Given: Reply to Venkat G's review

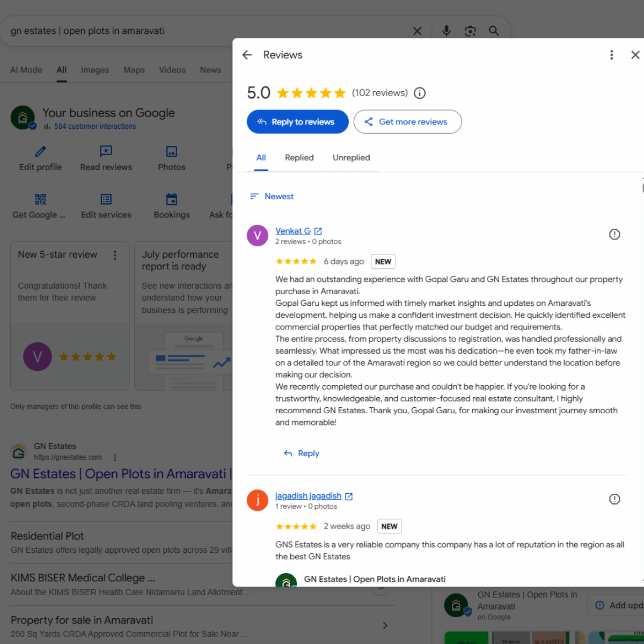Looking at the screenshot, I should [302, 453].
